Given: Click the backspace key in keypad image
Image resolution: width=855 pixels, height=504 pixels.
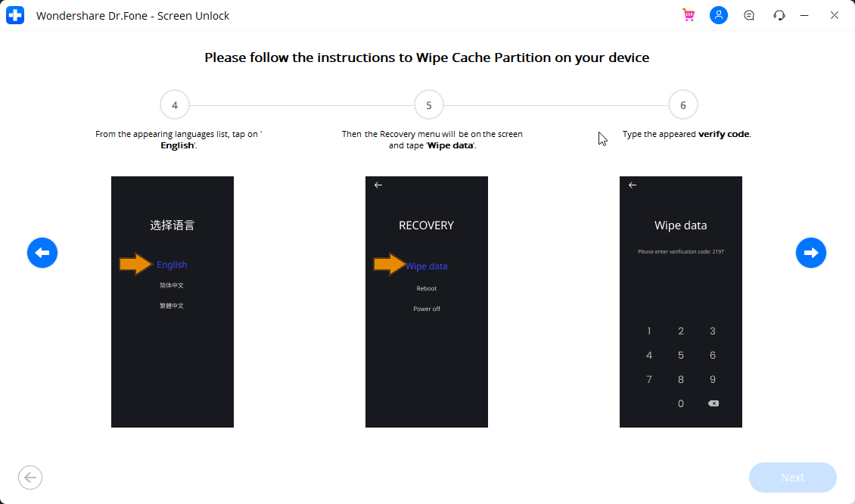Looking at the screenshot, I should pos(714,403).
